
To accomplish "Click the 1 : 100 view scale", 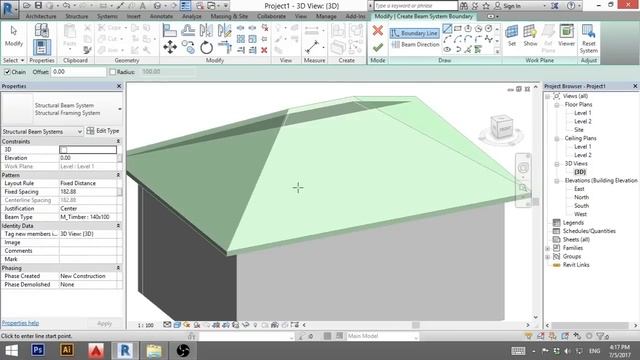I will [146, 325].
